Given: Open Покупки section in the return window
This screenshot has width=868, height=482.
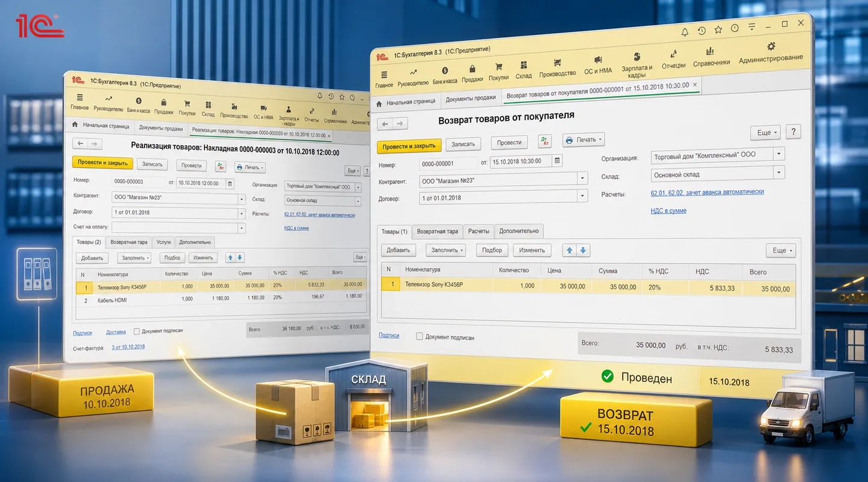Looking at the screenshot, I should [498, 71].
